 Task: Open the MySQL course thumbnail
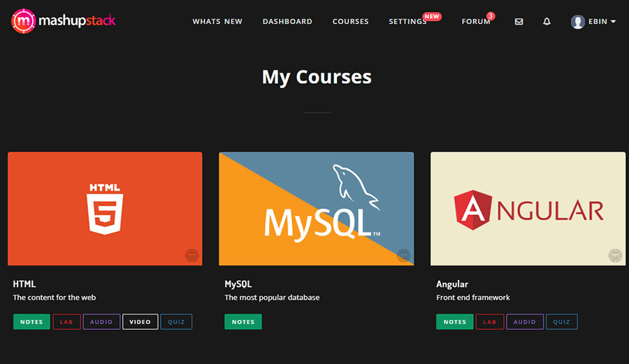316,209
